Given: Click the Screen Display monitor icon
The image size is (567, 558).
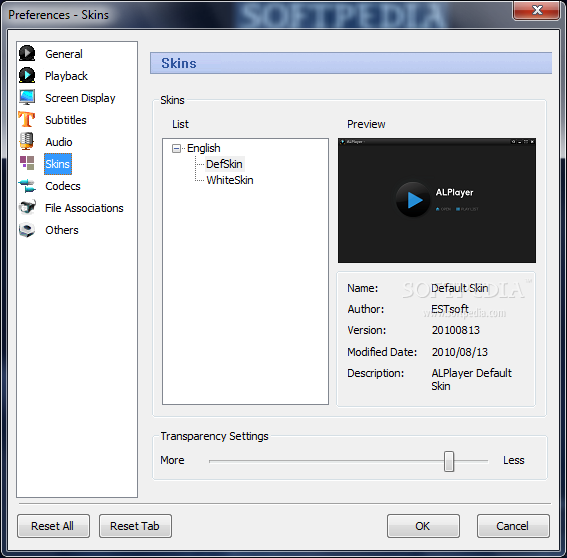Looking at the screenshot, I should click(x=27, y=97).
